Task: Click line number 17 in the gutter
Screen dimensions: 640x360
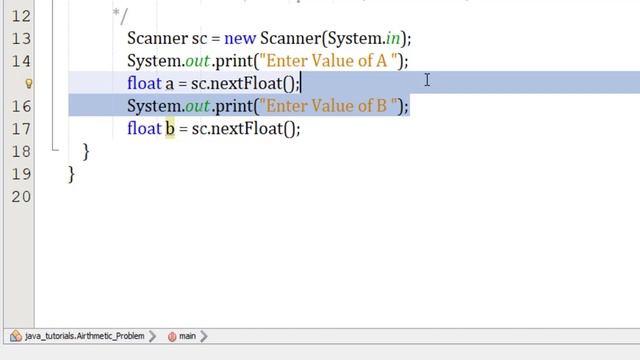Action: click(x=21, y=129)
